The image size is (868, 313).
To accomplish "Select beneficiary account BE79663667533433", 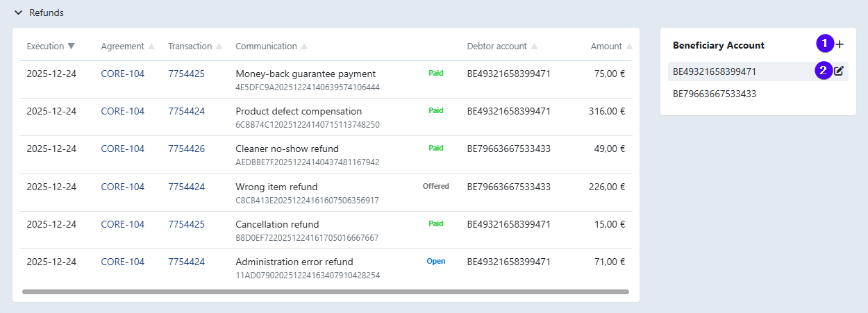I will tap(715, 94).
